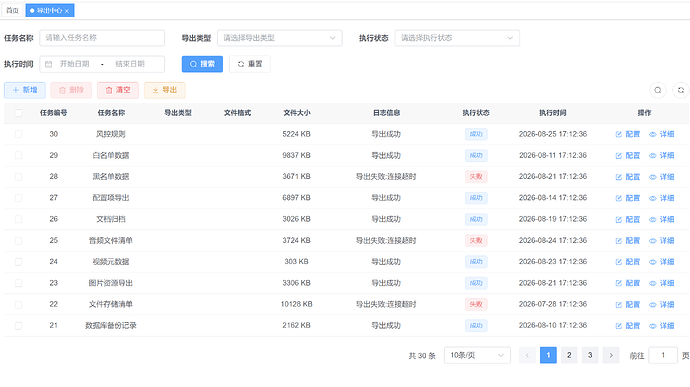Go to page 2 in pagination
690x387 pixels.
(x=569, y=355)
